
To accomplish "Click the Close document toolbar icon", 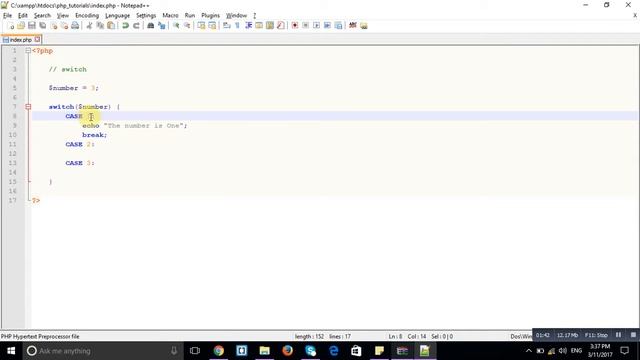I will coord(53,26).
